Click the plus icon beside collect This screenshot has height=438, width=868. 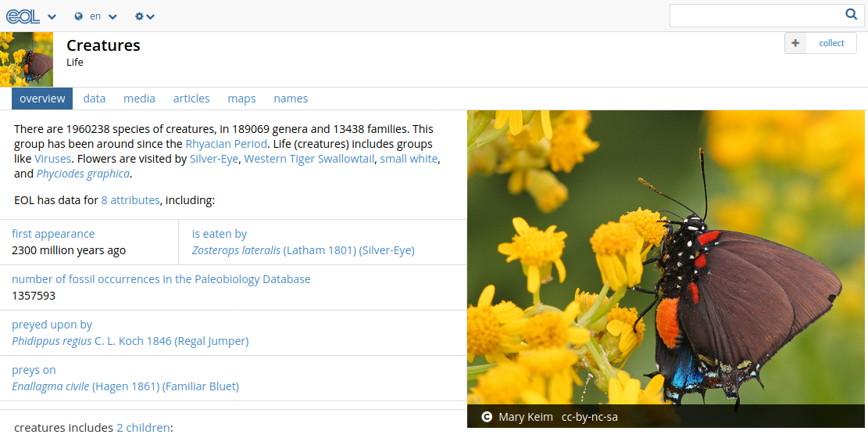[795, 43]
